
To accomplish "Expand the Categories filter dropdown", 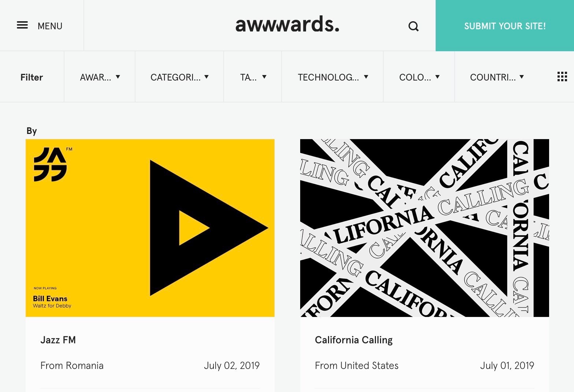I will tap(179, 77).
